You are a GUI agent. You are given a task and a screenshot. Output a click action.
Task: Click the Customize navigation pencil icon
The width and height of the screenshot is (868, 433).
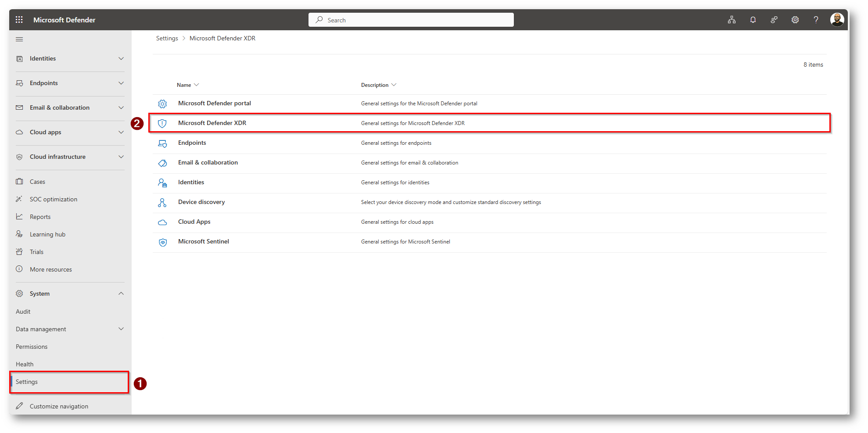coord(19,406)
